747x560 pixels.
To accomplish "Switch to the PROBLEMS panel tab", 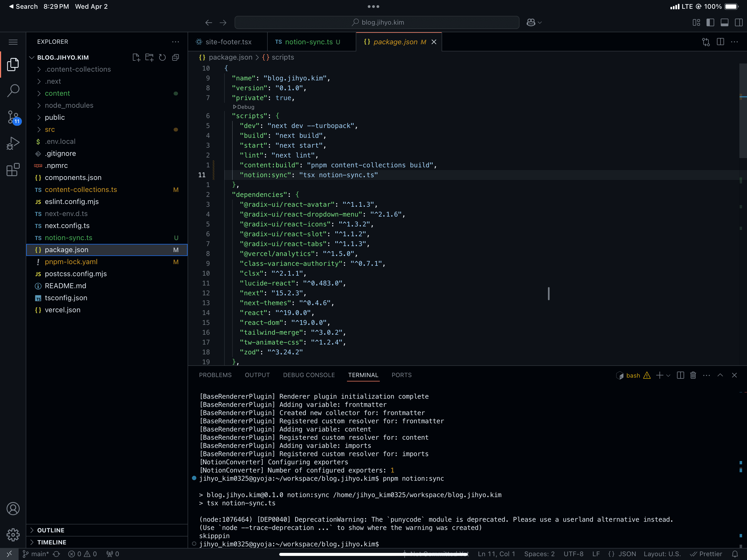I will point(215,375).
